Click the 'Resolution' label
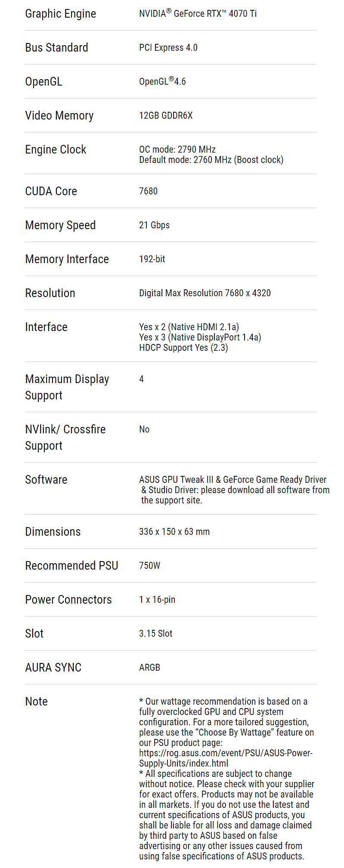 (50, 293)
